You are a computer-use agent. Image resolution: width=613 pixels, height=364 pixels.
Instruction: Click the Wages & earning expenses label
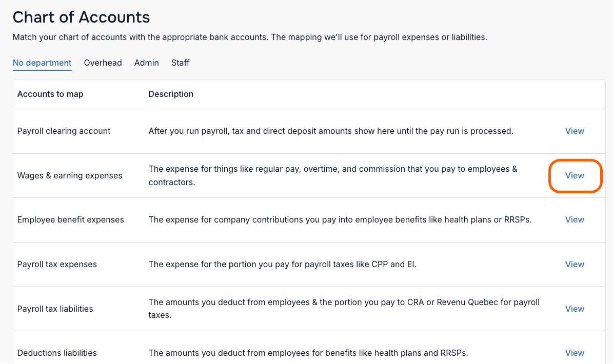point(70,175)
